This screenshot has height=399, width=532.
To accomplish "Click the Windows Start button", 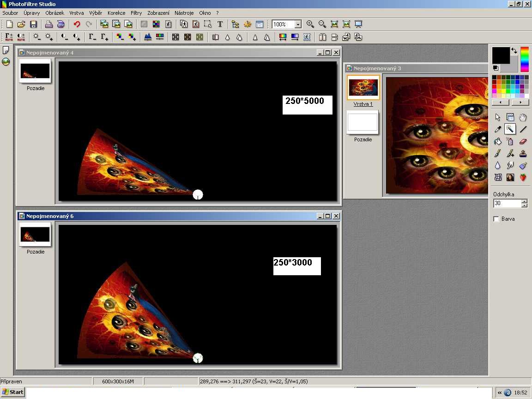I will tap(12, 392).
